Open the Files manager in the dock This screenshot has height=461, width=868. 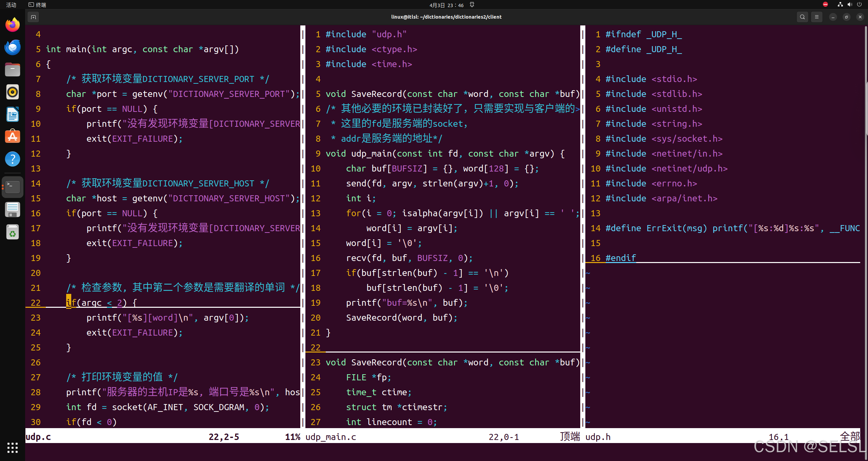tap(12, 69)
